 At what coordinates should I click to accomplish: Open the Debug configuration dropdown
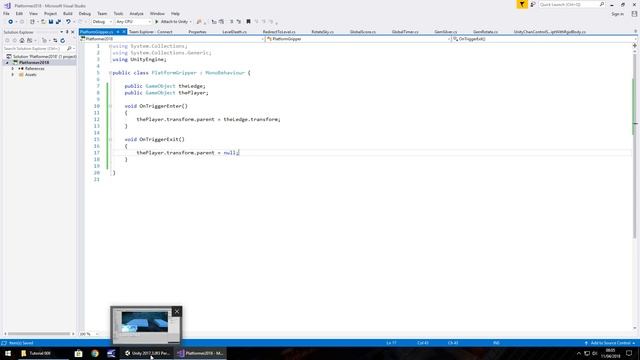(x=102, y=22)
